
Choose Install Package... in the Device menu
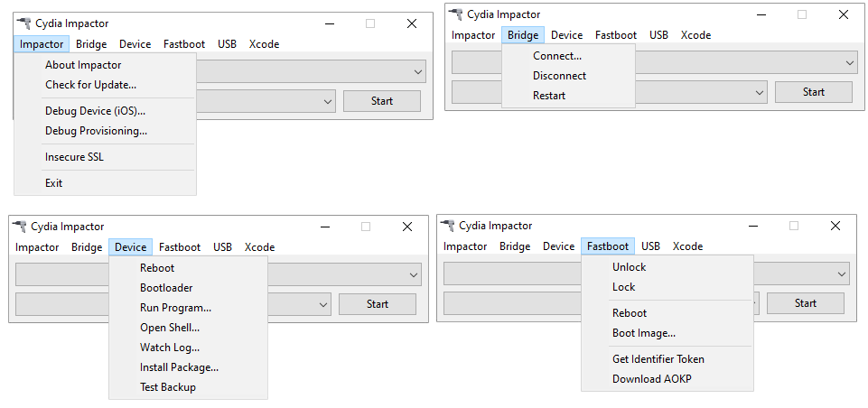179,367
